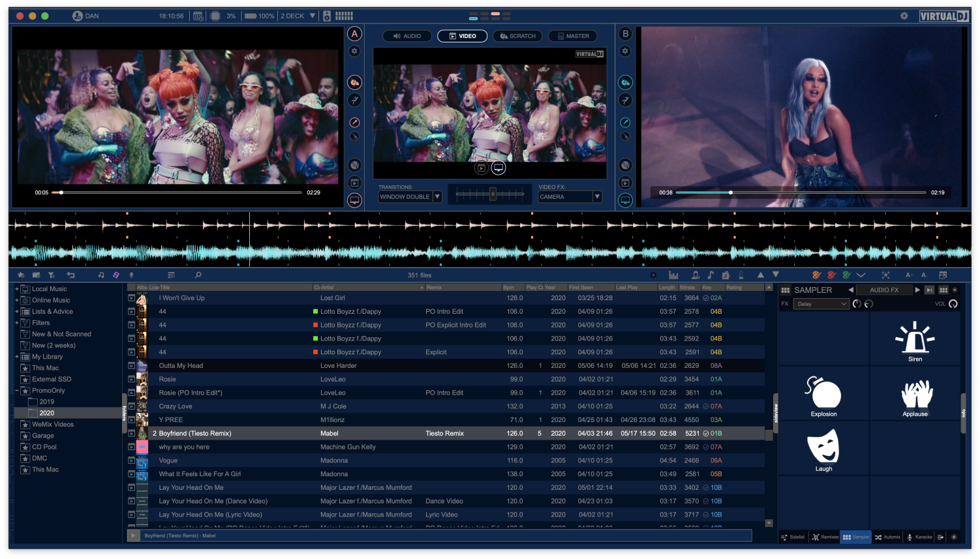Image resolution: width=980 pixels, height=559 pixels.
Task: Click the red color palette icon
Action: point(831,275)
